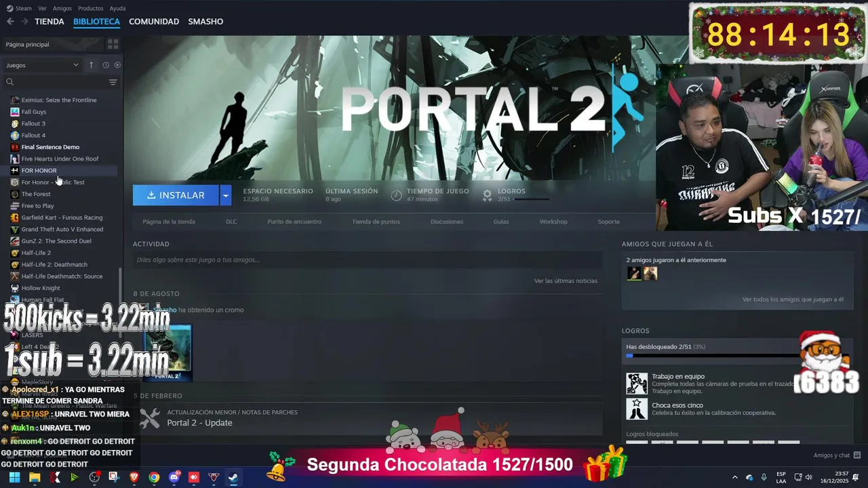The image size is (868, 488).
Task: Select Free to Play in list
Action: click(x=37, y=206)
